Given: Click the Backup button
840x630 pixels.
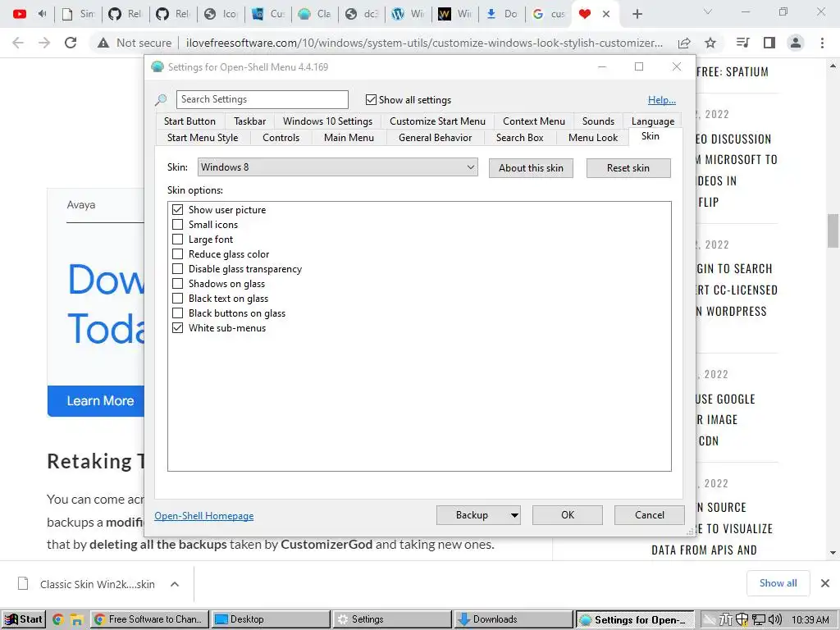Looking at the screenshot, I should (x=472, y=515).
